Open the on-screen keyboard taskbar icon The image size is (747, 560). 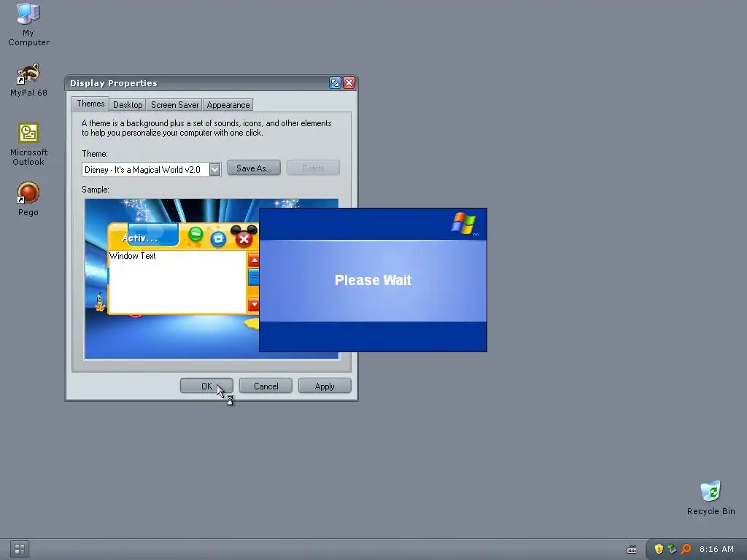point(632,550)
